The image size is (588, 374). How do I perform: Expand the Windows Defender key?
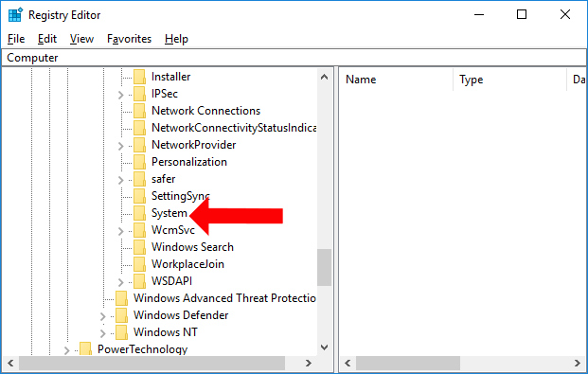point(103,316)
